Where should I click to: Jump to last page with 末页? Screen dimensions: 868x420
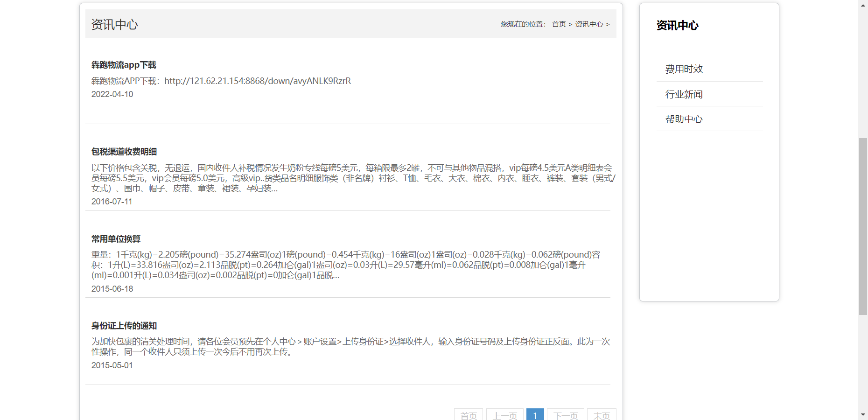(601, 415)
